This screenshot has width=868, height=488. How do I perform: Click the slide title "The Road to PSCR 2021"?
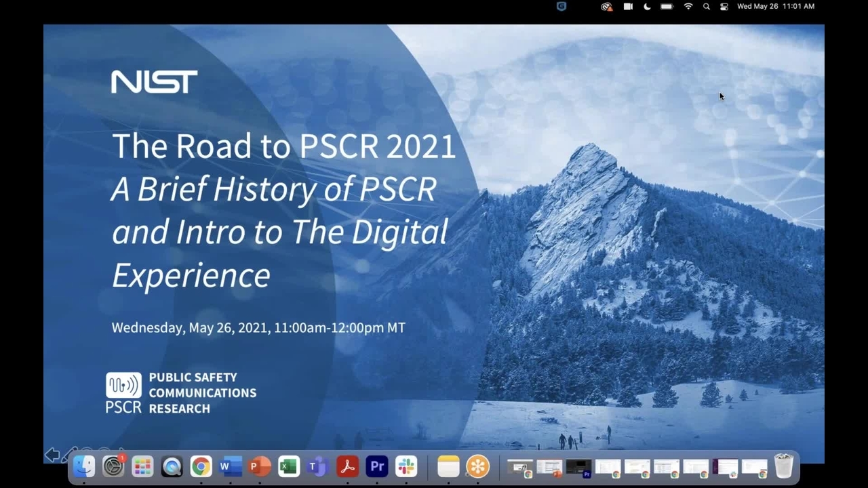283,146
